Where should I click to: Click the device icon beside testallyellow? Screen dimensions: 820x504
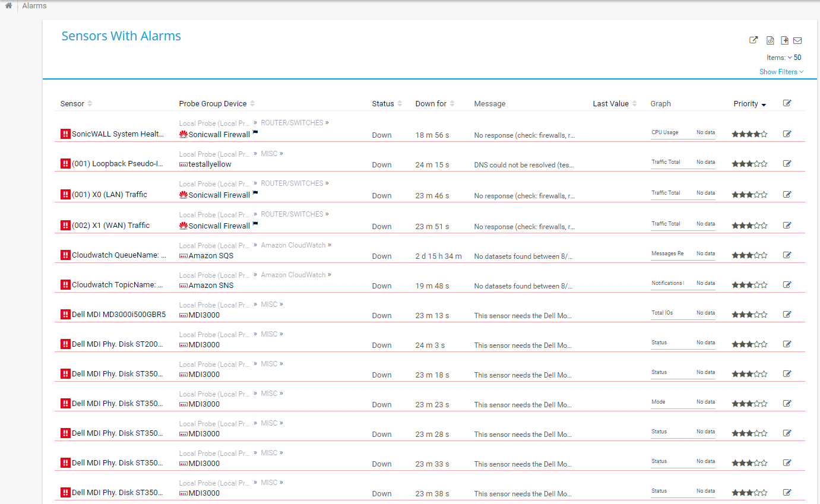183,164
